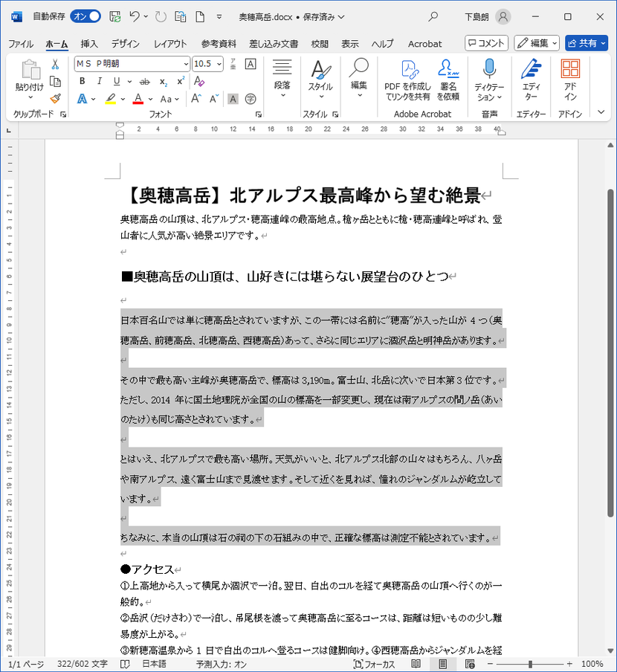Toggle italic formatting
Viewport: 617px width, 672px height.
100,81
